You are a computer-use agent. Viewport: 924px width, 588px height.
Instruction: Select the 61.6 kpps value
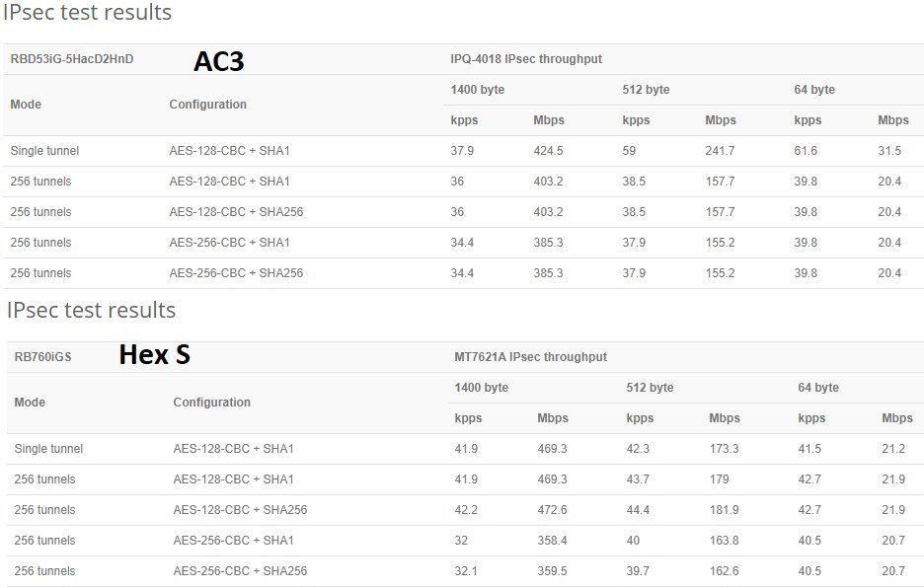(806, 151)
